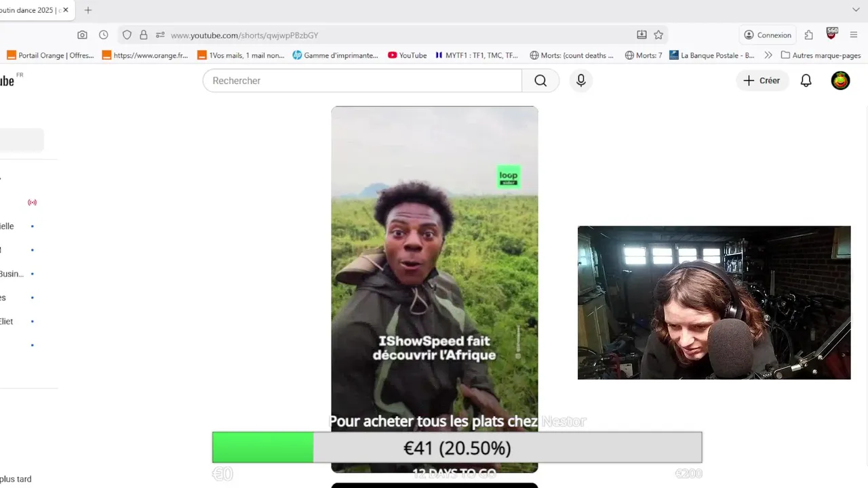Open the site permissions icon

pos(160,35)
